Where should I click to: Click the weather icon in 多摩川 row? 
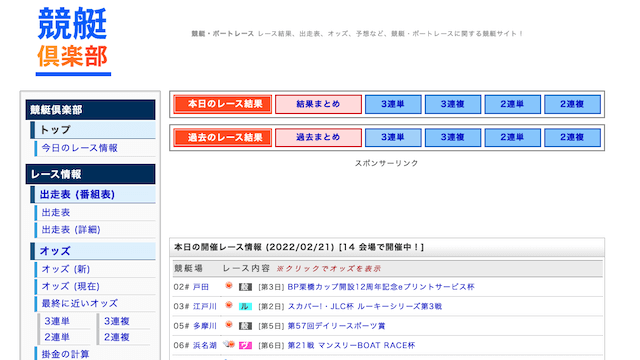229,324
